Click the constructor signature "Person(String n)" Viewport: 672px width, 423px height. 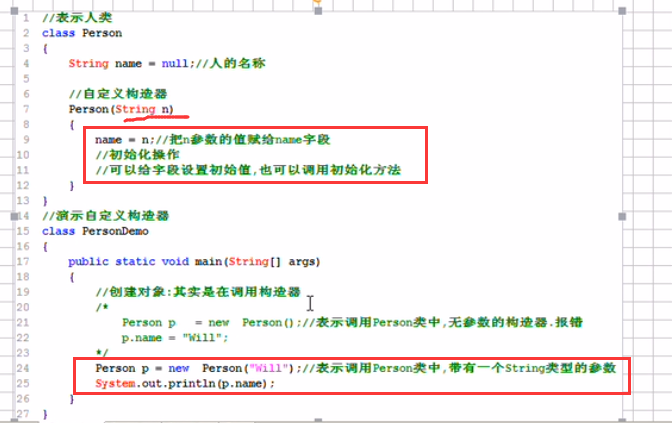click(121, 109)
